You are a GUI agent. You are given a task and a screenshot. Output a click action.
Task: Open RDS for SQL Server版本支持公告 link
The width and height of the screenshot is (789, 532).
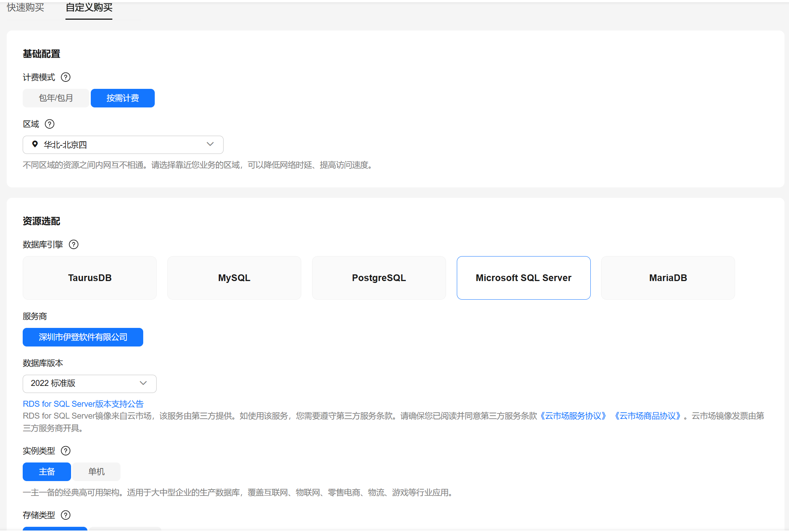(83, 404)
